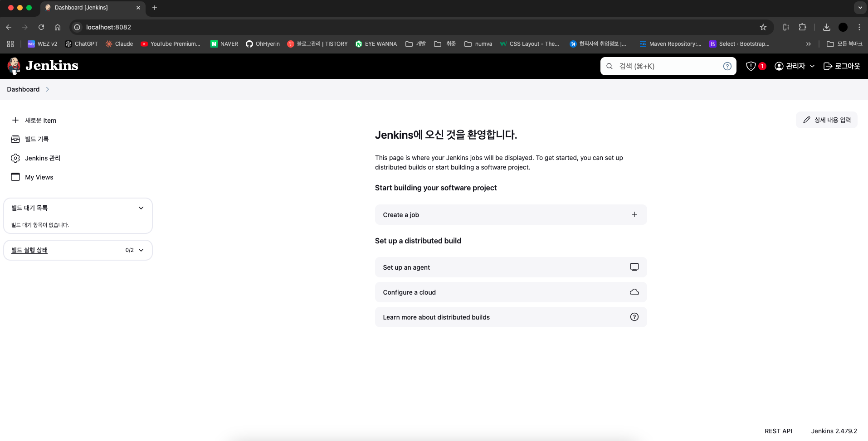
Task: Open the 취준 bookmark folder
Action: tap(445, 44)
